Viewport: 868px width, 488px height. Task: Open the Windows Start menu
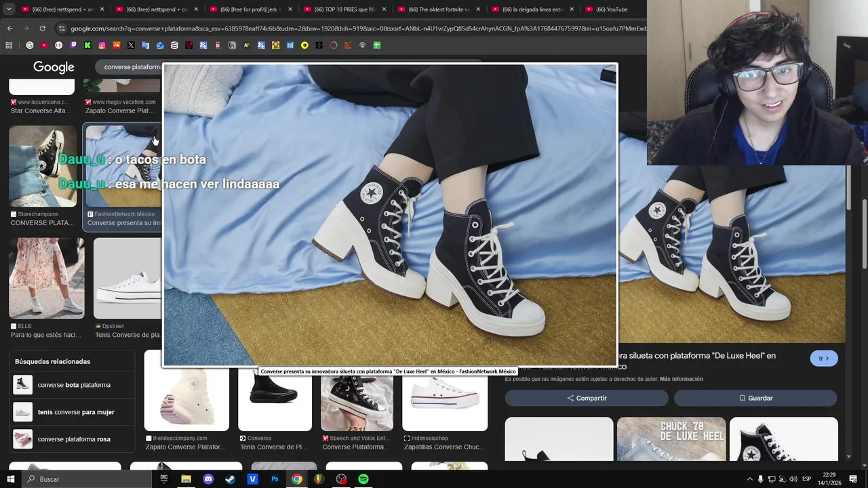(10, 479)
